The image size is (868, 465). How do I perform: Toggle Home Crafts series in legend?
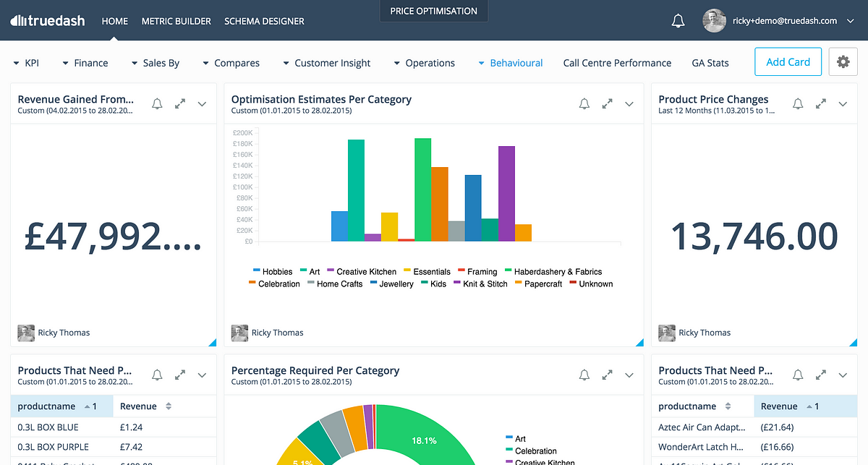[335, 284]
